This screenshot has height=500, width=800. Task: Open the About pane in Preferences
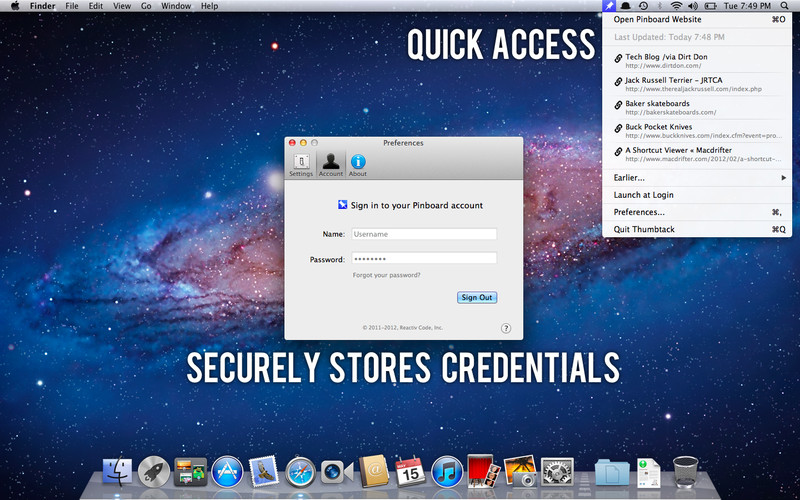point(357,165)
